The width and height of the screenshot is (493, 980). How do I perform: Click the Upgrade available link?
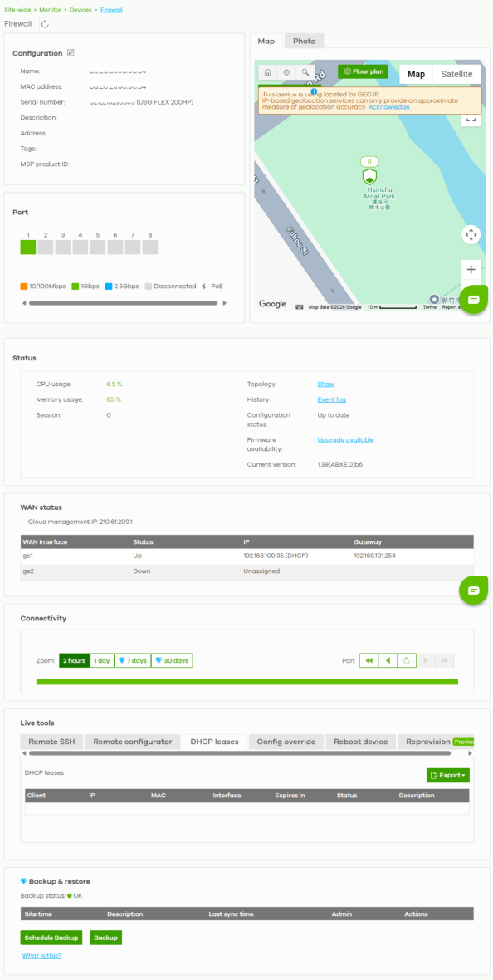coord(345,440)
